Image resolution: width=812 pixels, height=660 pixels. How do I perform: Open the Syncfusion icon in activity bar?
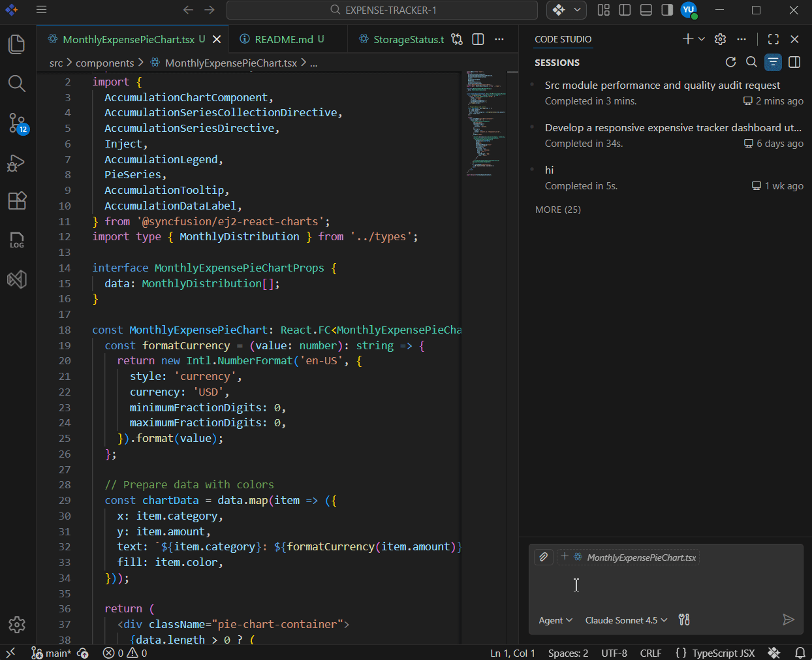pyautogui.click(x=17, y=279)
